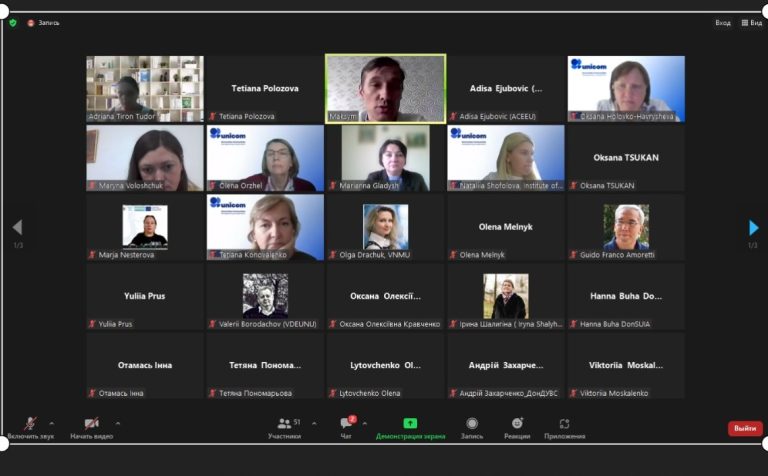Open the Чат chat panel
Viewport: 768px width, 476px height.
point(346,428)
